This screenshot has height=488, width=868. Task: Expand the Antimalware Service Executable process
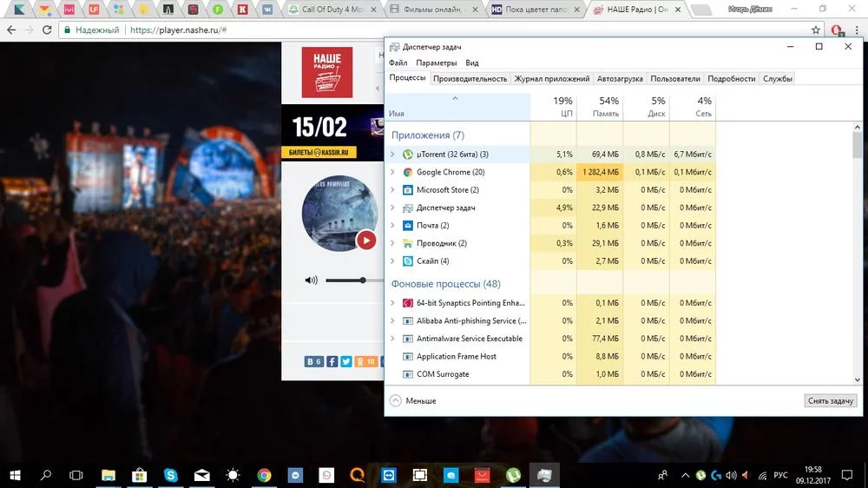coord(392,339)
